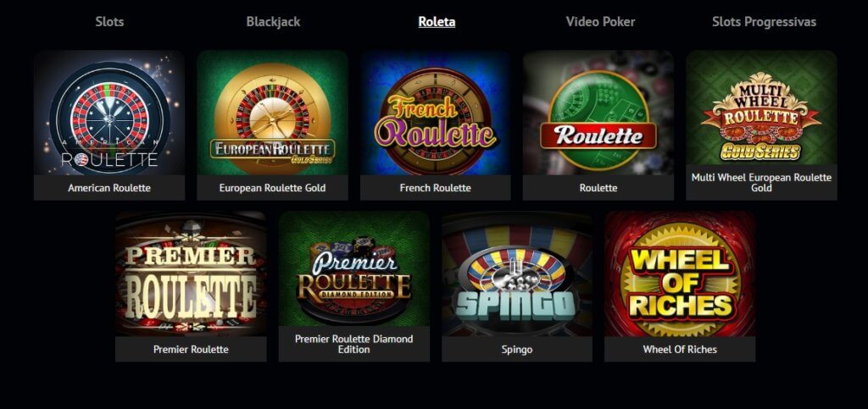Launch Multi Wheel Roulette Gold Series image
868x409 pixels.
[x=761, y=108]
